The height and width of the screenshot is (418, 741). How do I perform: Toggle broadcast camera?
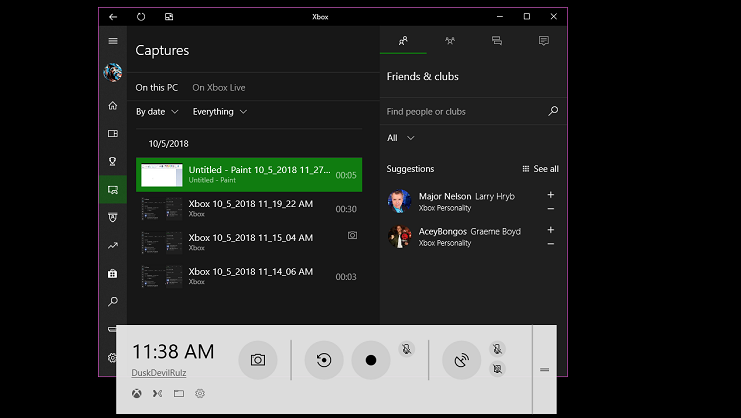[497, 369]
